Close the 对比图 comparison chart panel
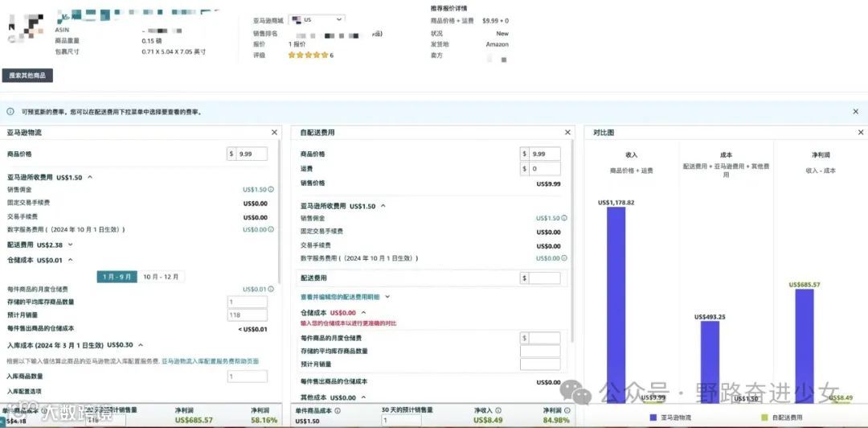Screen dimensions: 868x428 [861, 133]
